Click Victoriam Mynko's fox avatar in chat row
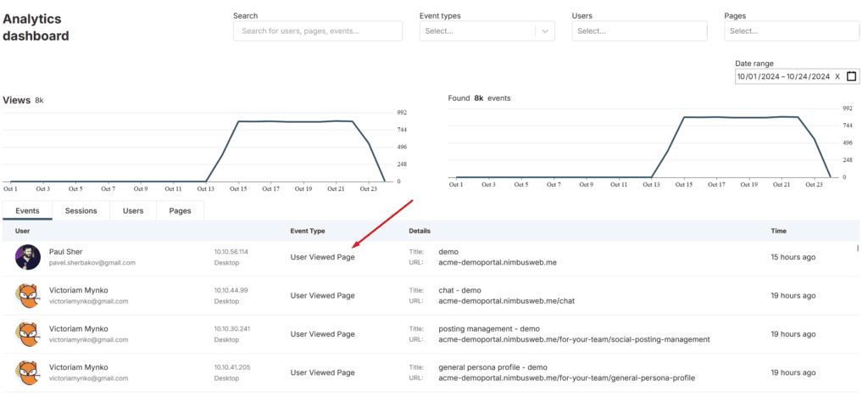The width and height of the screenshot is (868, 402). [x=28, y=296]
